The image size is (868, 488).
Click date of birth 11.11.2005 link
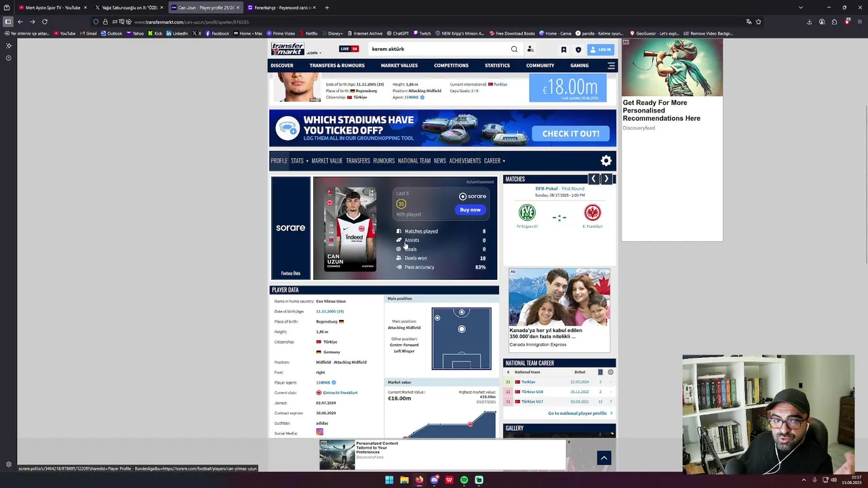[330, 311]
